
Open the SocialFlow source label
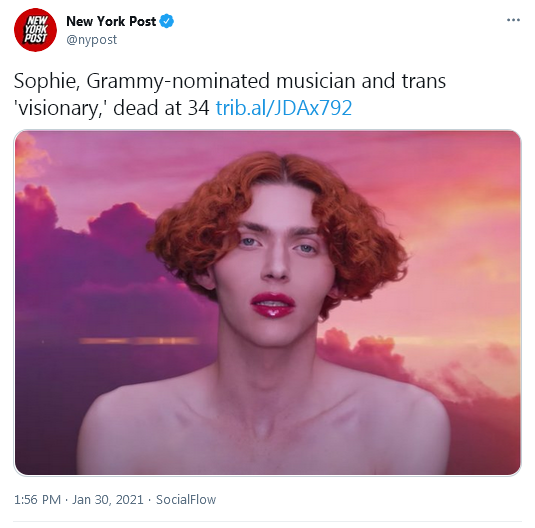(186, 500)
